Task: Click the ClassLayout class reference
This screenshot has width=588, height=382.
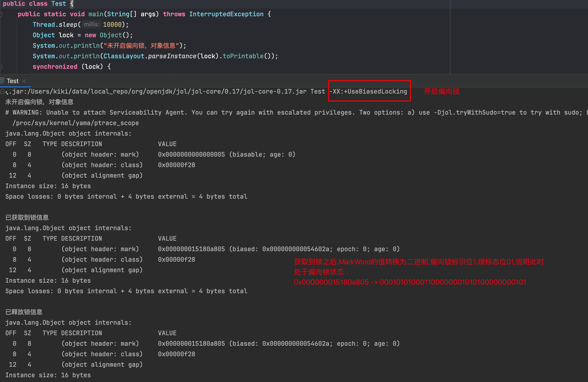Action: click(123, 56)
